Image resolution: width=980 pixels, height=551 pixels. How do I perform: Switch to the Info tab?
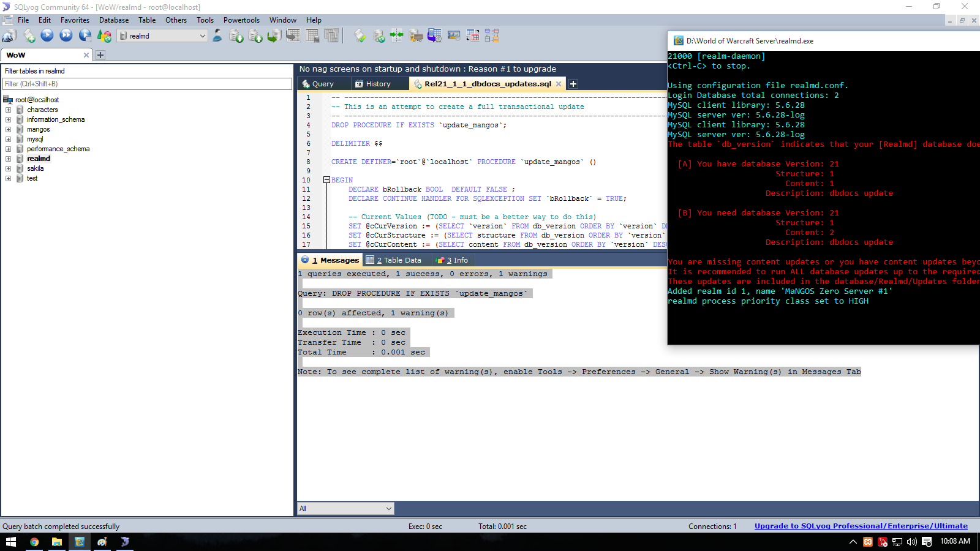(453, 260)
